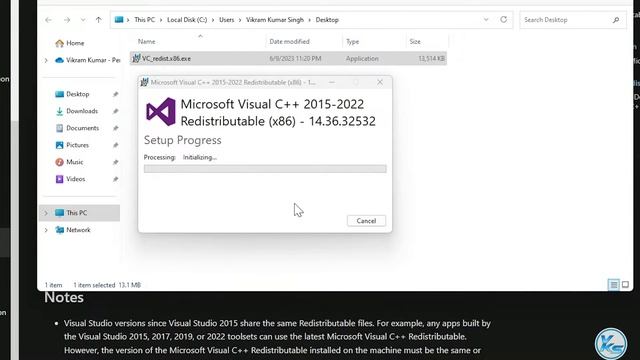This screenshot has height=360, width=640.
Task: Select 'Users' breadcrumb segment
Action: pyautogui.click(x=227, y=20)
